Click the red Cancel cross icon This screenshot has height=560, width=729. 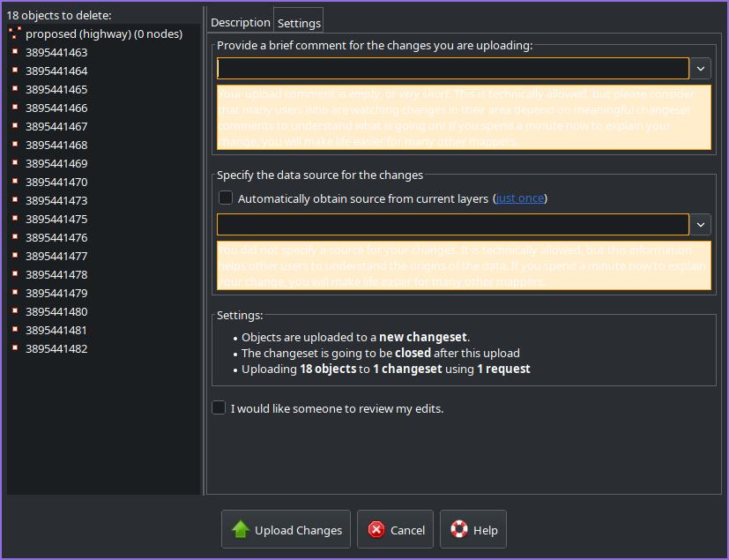tap(376, 529)
